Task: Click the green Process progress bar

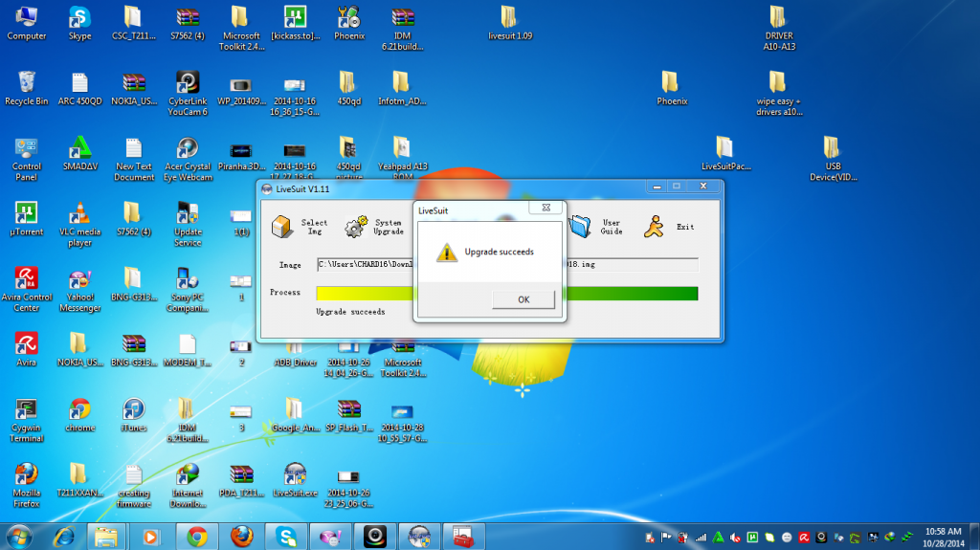Action: click(x=507, y=293)
